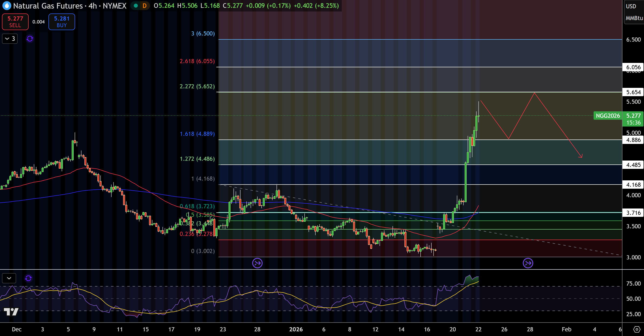Click the right purple contract rollover marker
The image size is (644, 336).
[x=528, y=263]
